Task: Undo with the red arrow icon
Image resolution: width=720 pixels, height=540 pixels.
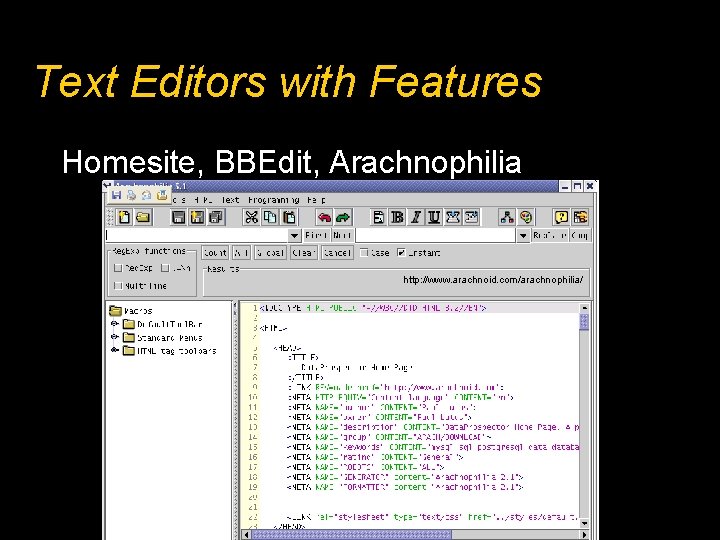Action: [x=324, y=217]
